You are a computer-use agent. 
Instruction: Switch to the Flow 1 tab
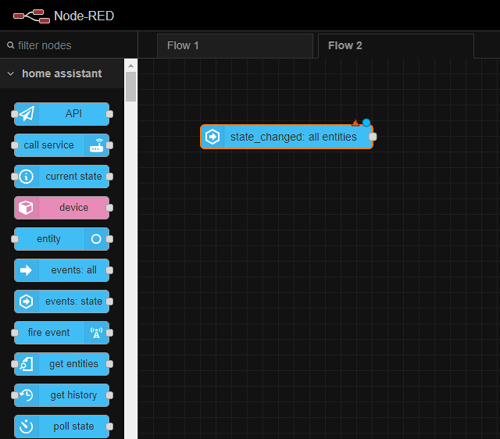(235, 46)
